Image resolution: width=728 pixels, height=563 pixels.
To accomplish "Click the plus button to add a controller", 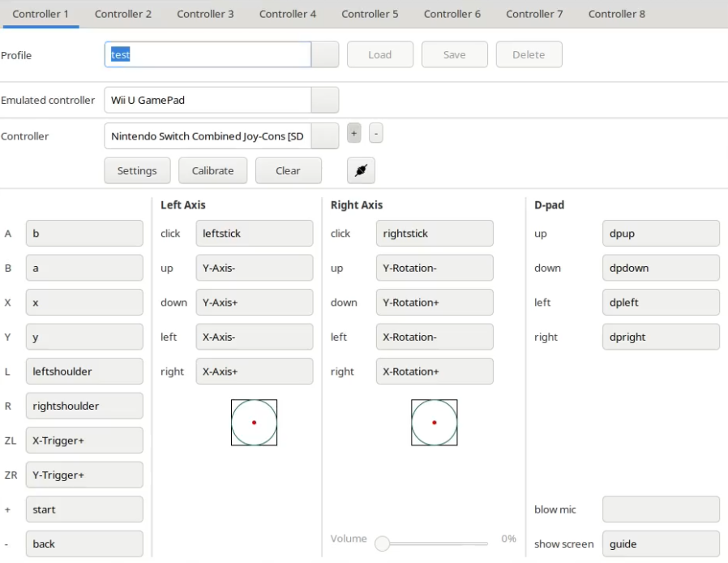I will [x=353, y=133].
